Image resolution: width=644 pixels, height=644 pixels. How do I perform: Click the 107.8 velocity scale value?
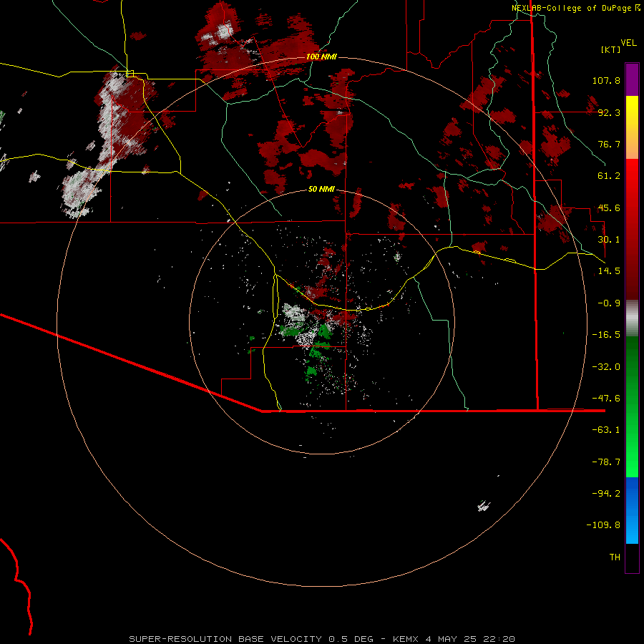coord(606,80)
